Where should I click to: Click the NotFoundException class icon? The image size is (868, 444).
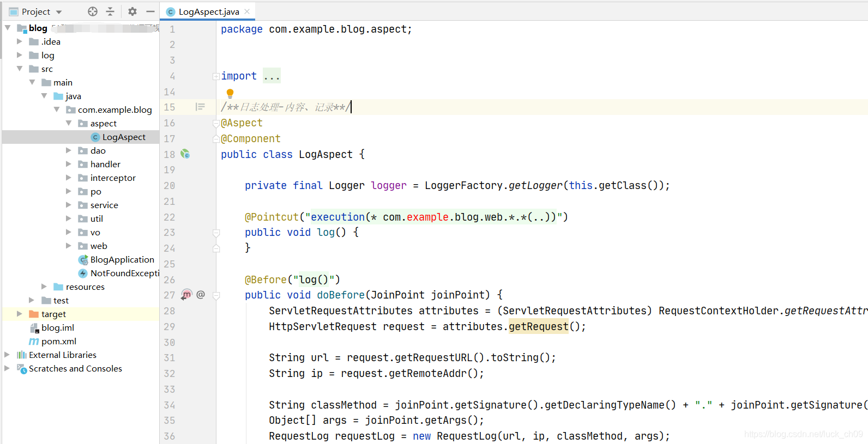(x=83, y=273)
